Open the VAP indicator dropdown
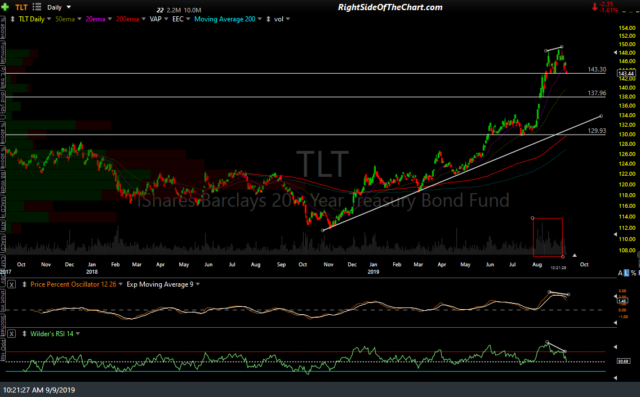The image size is (640, 397). (x=166, y=19)
